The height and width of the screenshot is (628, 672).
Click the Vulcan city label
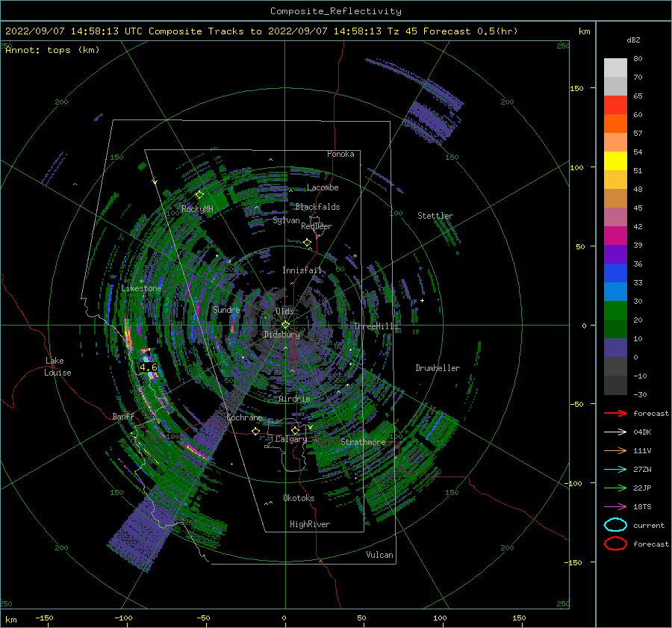point(379,555)
